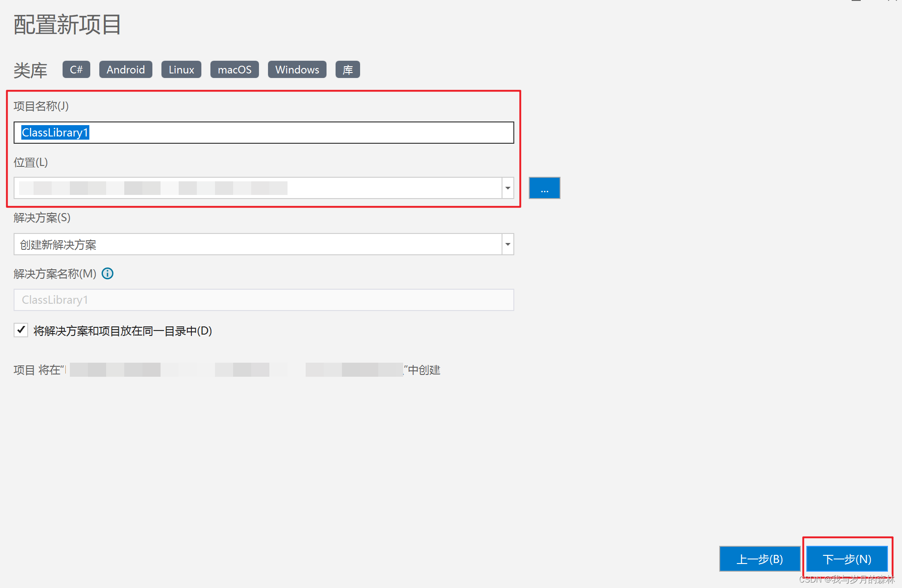The height and width of the screenshot is (588, 902).
Task: Click the 上一步(B) back button
Action: tap(760, 559)
